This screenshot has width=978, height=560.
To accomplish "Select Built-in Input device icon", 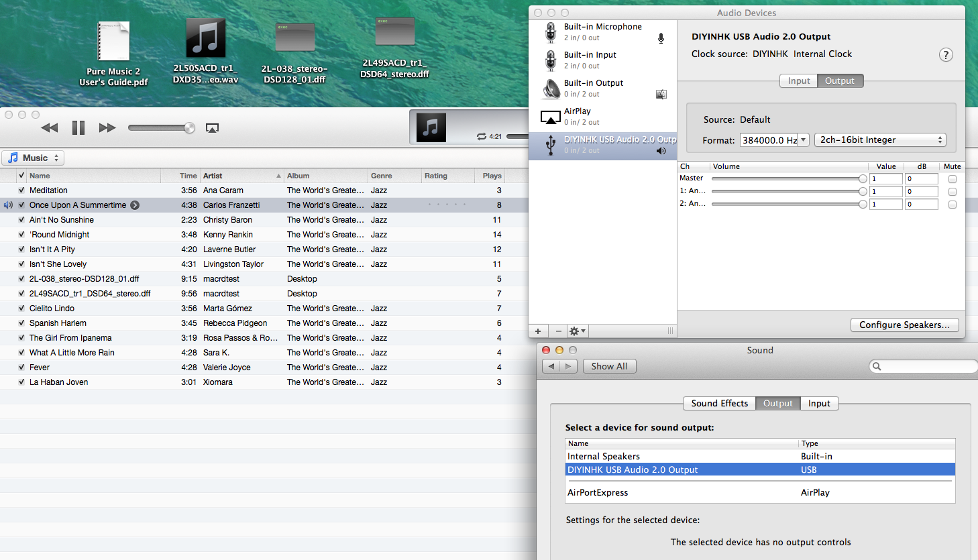I will [x=551, y=60].
